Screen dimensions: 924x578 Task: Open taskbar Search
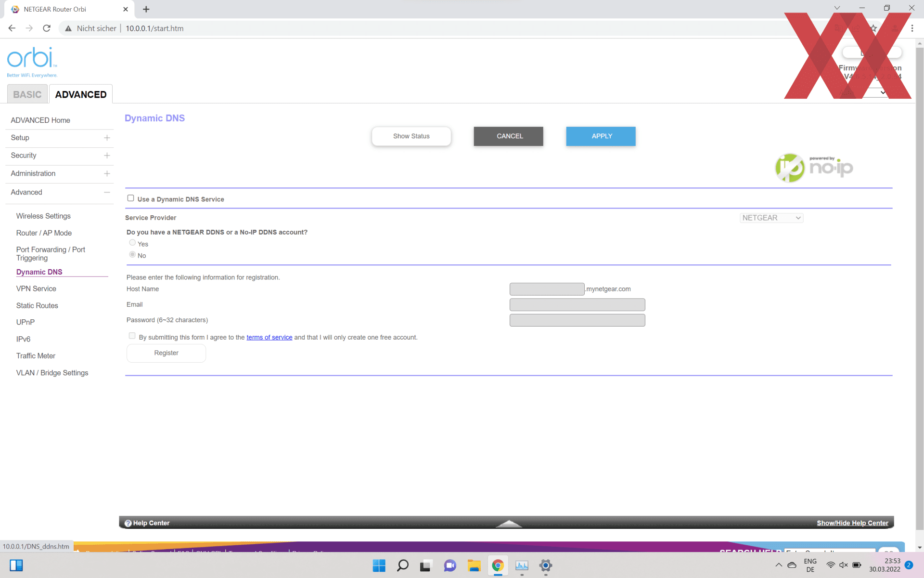[x=403, y=565]
